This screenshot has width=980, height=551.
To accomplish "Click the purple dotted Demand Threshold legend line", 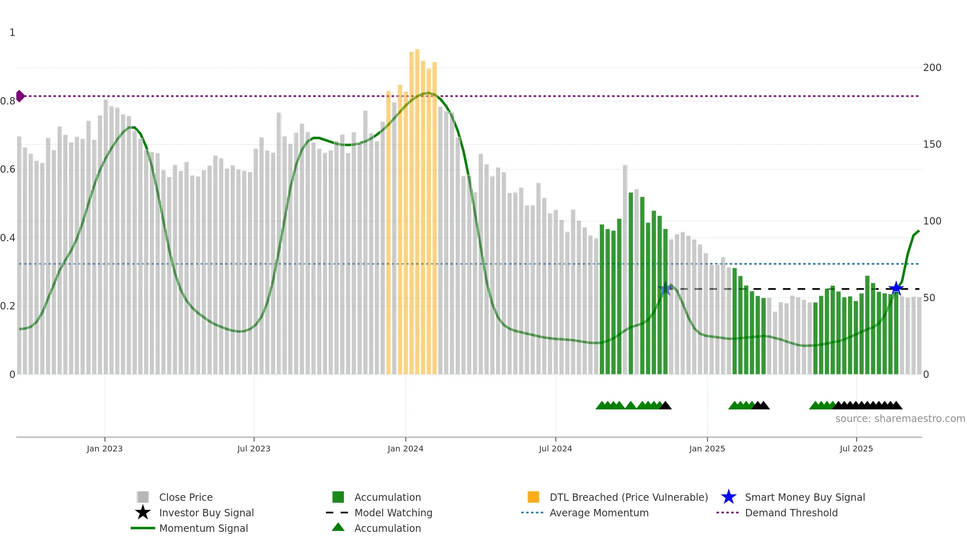I will [728, 513].
